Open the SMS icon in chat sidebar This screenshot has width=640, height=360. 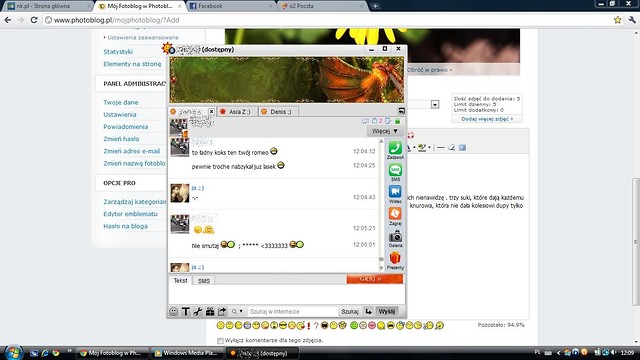tap(395, 170)
